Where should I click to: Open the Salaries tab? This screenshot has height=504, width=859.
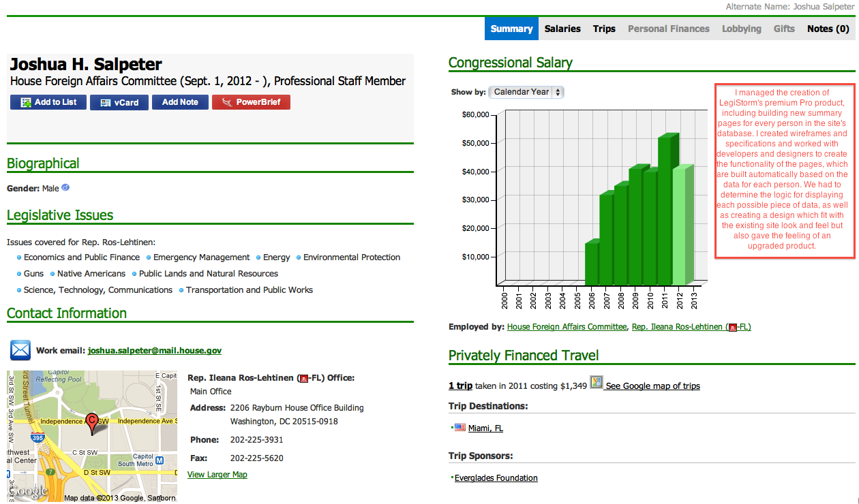click(562, 29)
